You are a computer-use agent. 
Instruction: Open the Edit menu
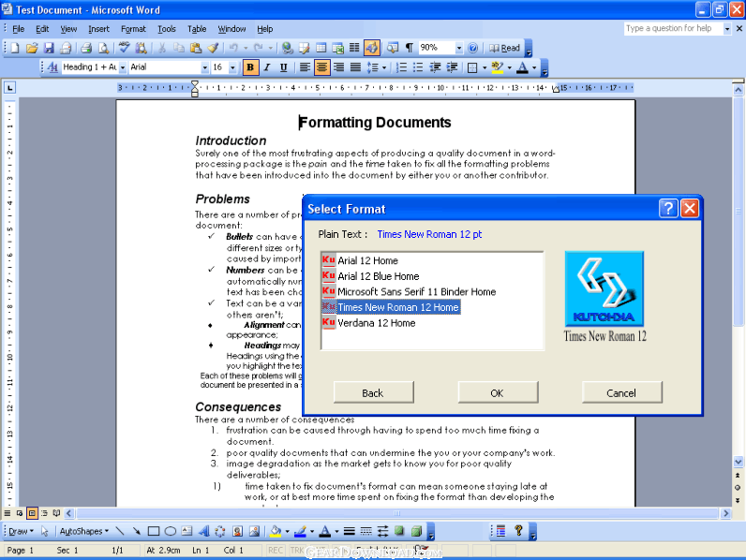point(42,29)
